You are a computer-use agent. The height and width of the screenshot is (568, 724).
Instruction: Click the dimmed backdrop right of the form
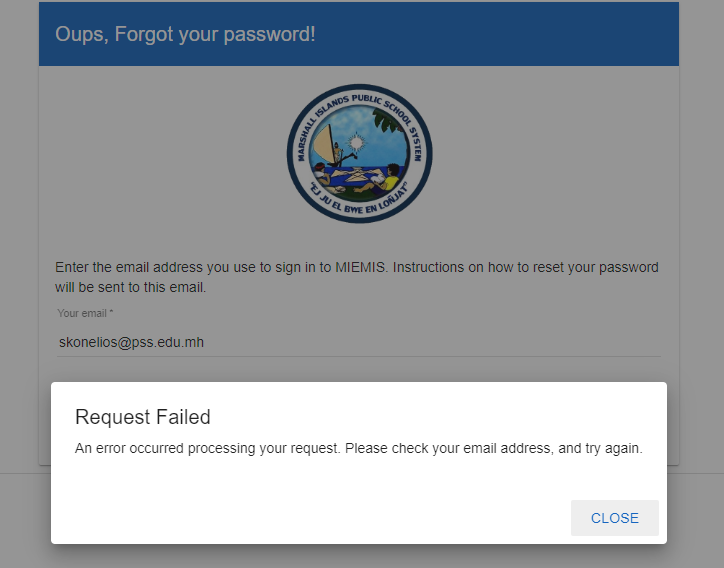tap(702, 250)
